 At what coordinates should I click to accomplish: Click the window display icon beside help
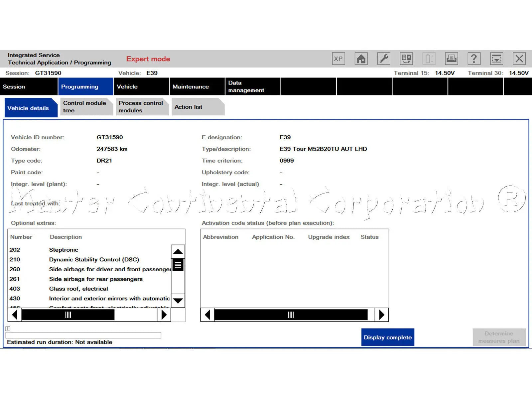(x=496, y=59)
